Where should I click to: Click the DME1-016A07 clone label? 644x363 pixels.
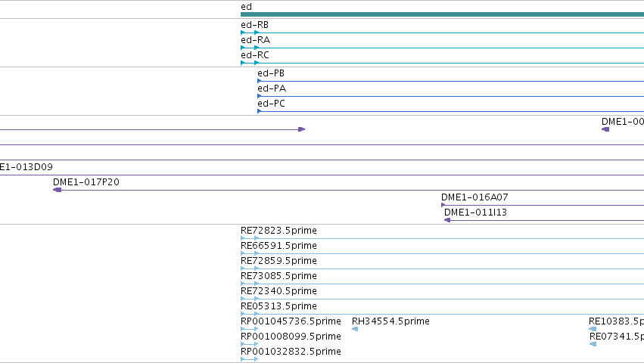(x=474, y=197)
